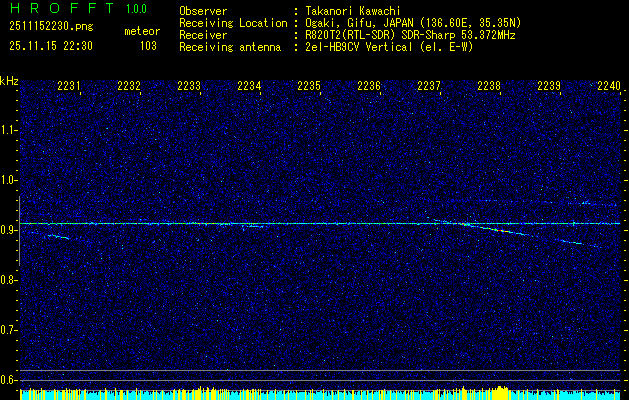The height and width of the screenshot is (400, 629).
Task: Click observer name Takanori Kawachi
Action: click(352, 11)
